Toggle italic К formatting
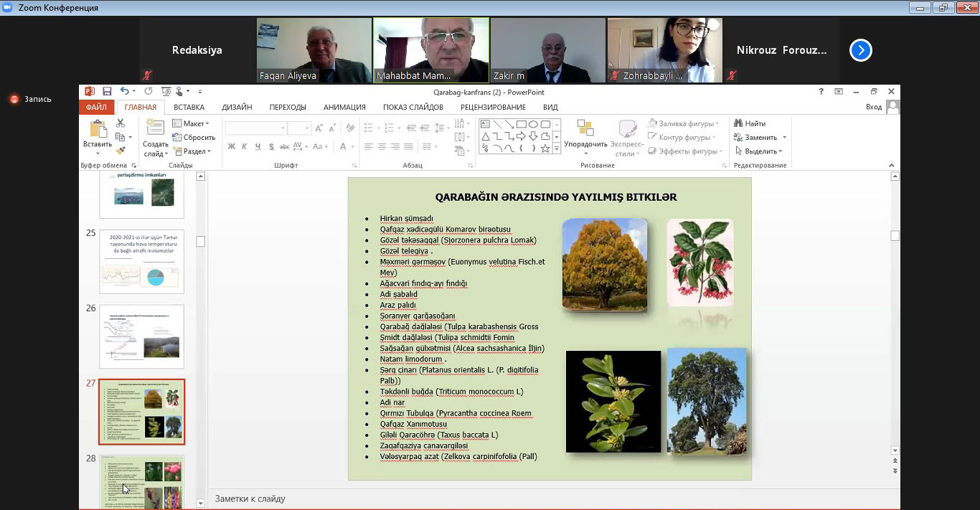 coord(245,146)
